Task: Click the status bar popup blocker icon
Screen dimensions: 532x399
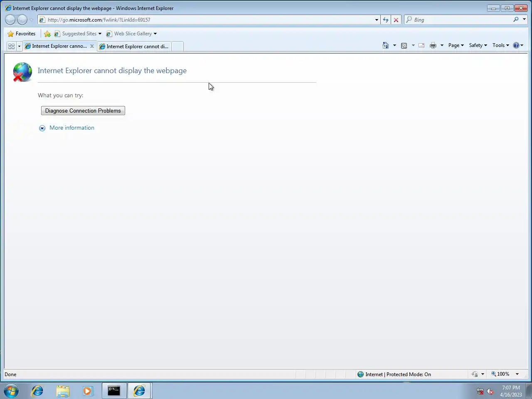Action: tap(475, 374)
